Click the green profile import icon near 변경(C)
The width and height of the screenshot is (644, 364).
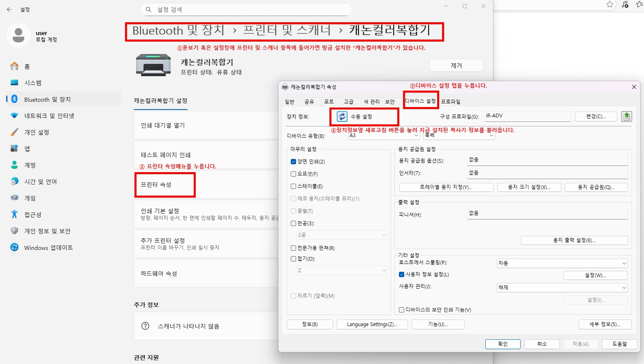click(x=627, y=116)
